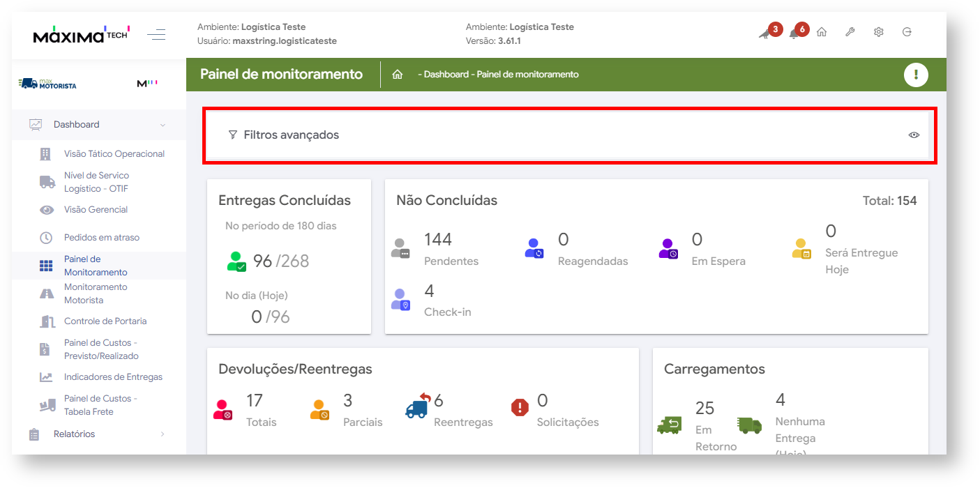Click the bell notifications icon
Screen dimensions: 980x488
(x=794, y=33)
